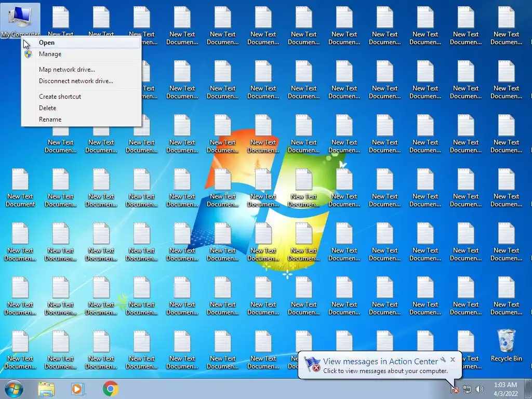The height and width of the screenshot is (399, 532).
Task: Open the Windows Start menu orb
Action: coord(14,389)
